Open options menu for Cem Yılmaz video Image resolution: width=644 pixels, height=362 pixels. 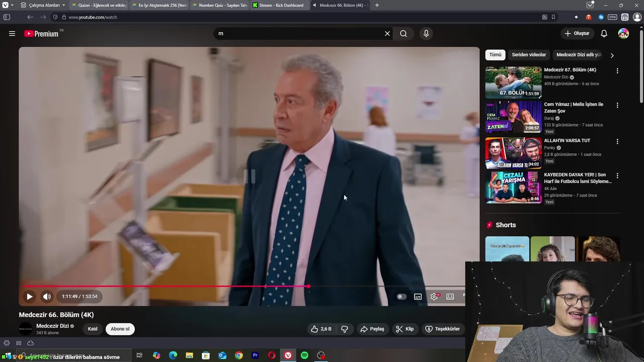(617, 106)
